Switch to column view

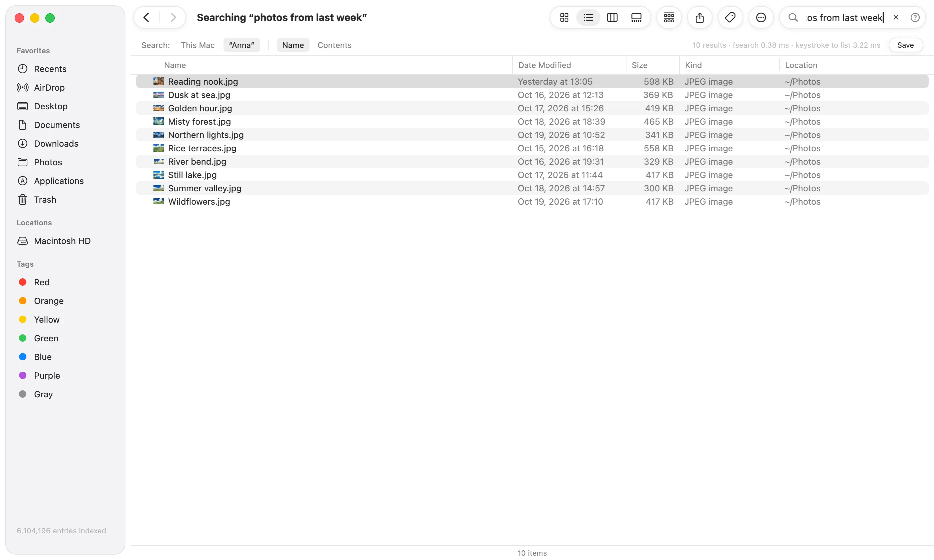612,17
